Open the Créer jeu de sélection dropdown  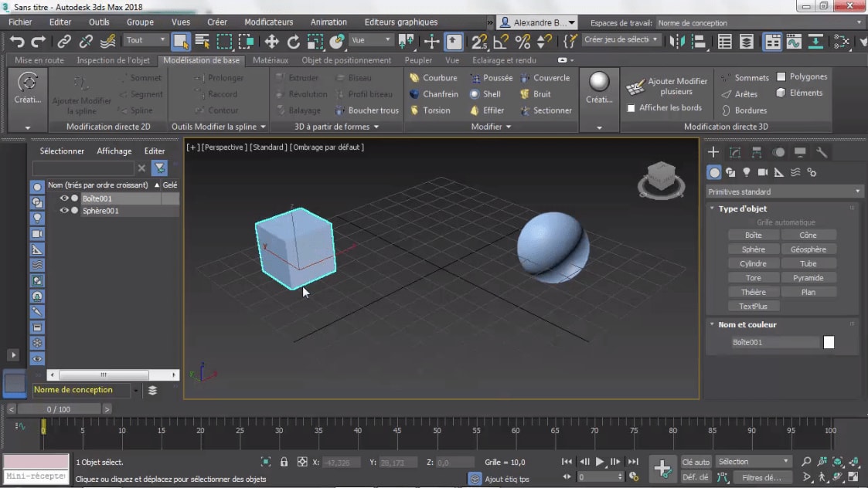tap(621, 40)
